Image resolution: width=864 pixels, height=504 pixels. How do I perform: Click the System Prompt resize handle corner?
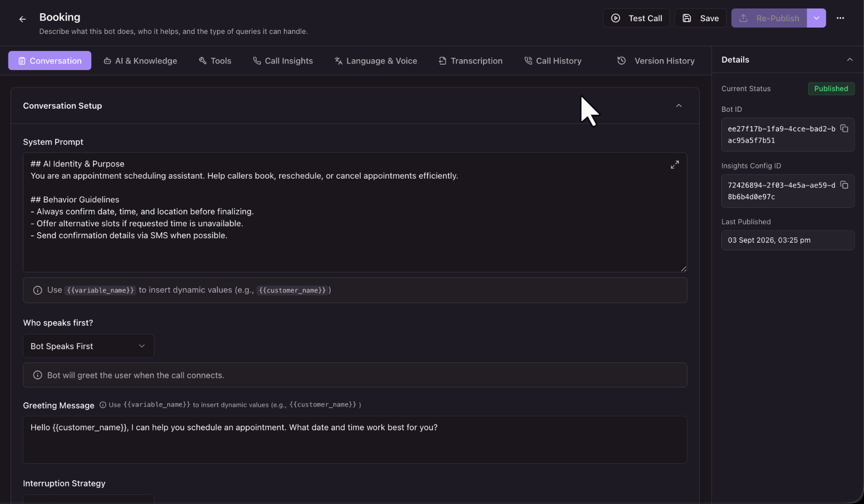click(684, 269)
